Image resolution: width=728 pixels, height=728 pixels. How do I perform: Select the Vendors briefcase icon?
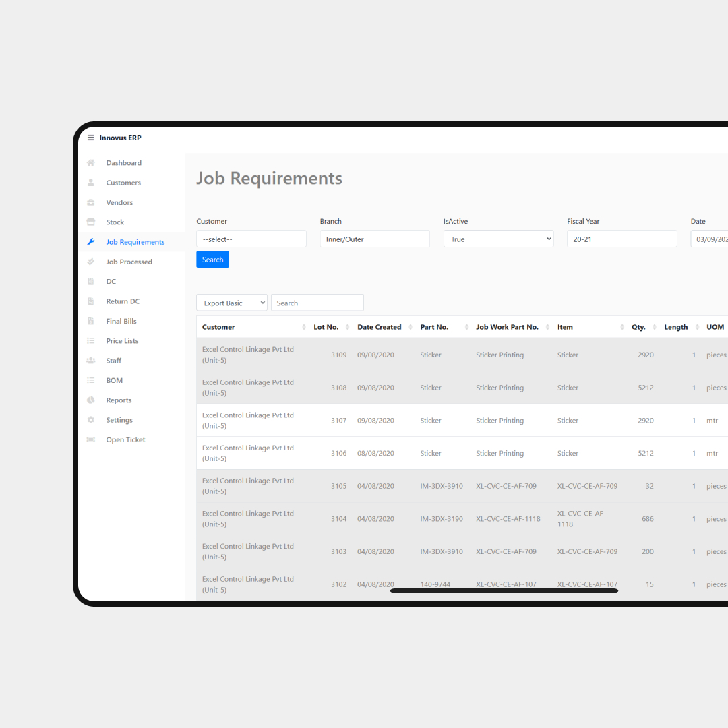[90, 202]
